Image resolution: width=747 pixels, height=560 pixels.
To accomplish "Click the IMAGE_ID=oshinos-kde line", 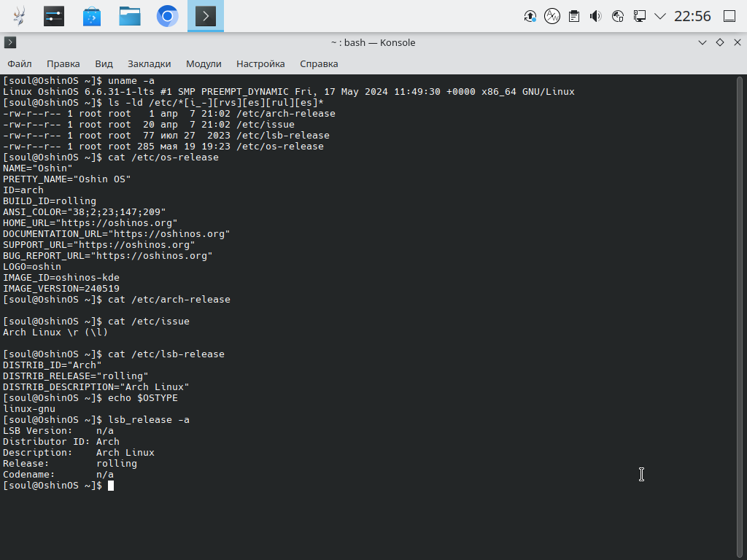I will pos(61,278).
